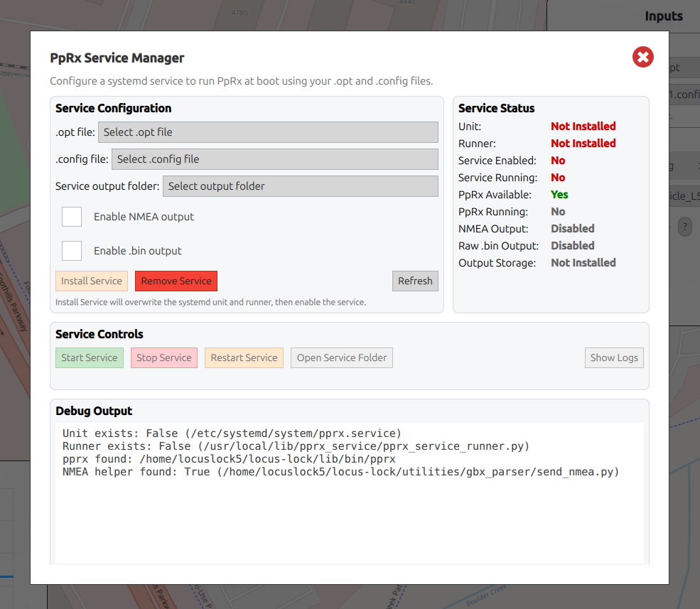The image size is (700, 609).
Task: Click the green 'Yes' PpRx Available value
Action: (x=559, y=195)
